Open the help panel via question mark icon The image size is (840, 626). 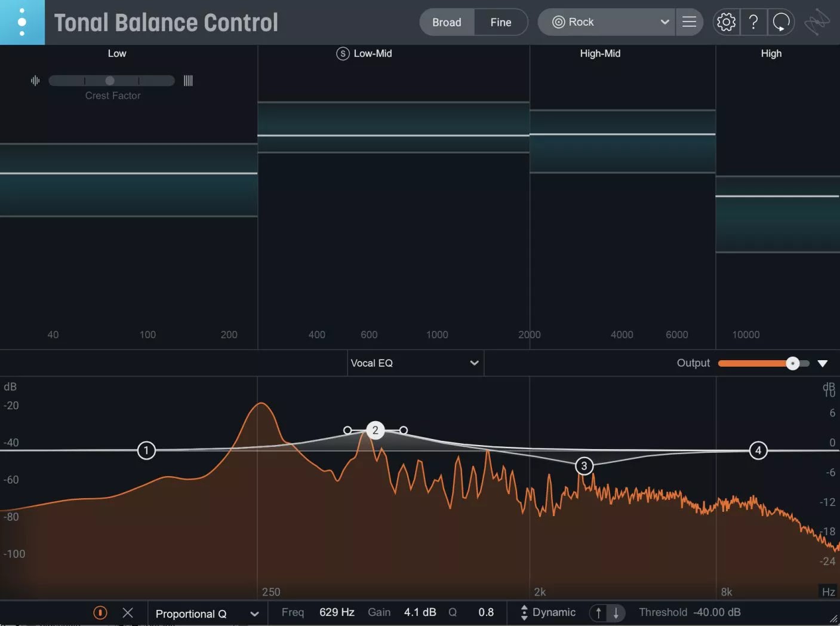[x=753, y=22]
